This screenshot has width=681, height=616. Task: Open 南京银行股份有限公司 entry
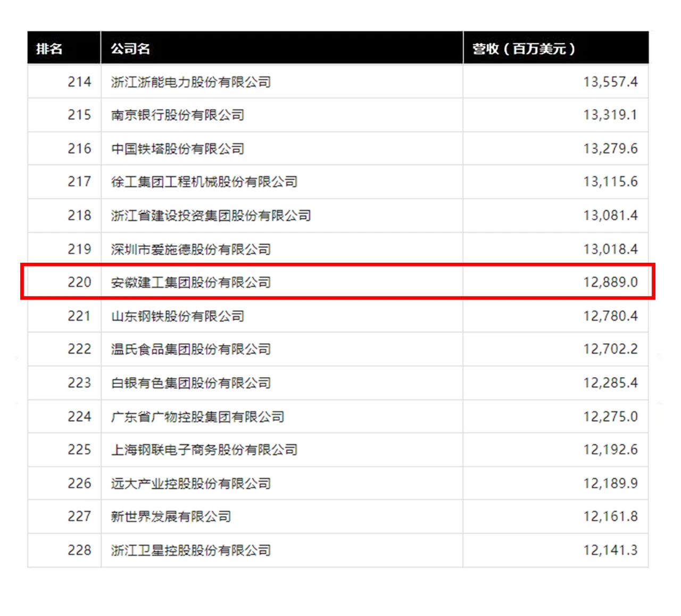(x=177, y=115)
